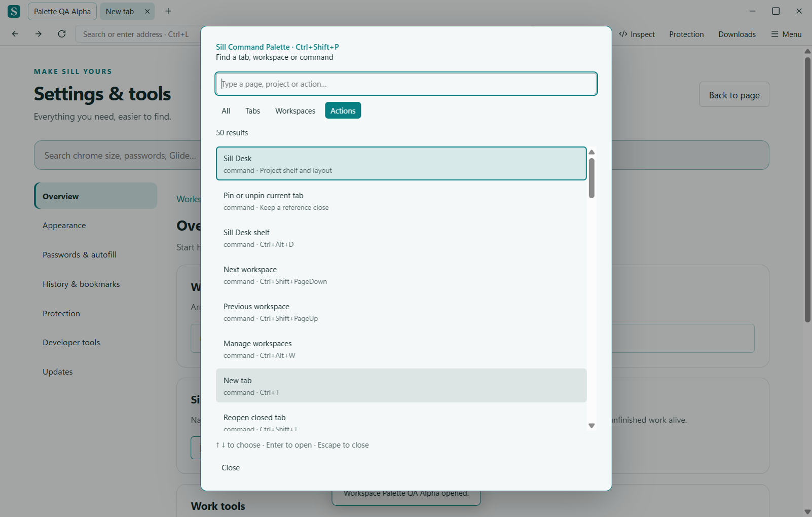Screen dimensions: 812x517
Task: Click the palette results scrollbar thumb
Action: tap(592, 178)
